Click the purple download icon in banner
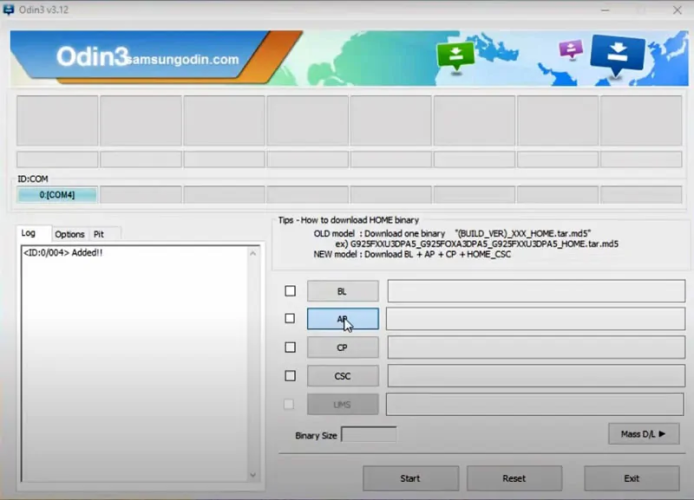This screenshot has width=694, height=500. pyautogui.click(x=571, y=49)
